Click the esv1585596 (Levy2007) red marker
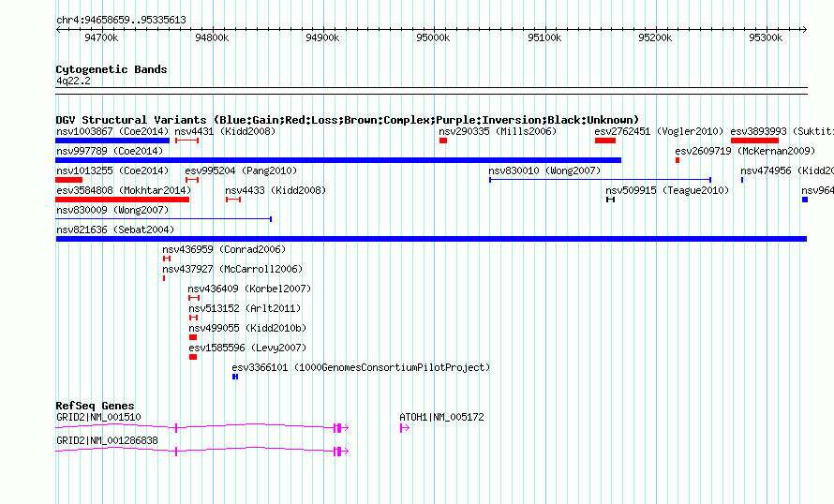 (193, 357)
